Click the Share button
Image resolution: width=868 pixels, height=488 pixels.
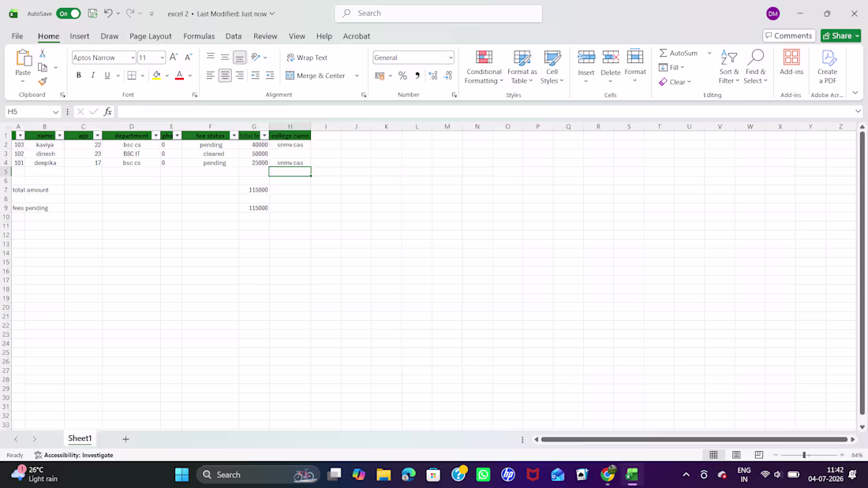click(x=840, y=35)
